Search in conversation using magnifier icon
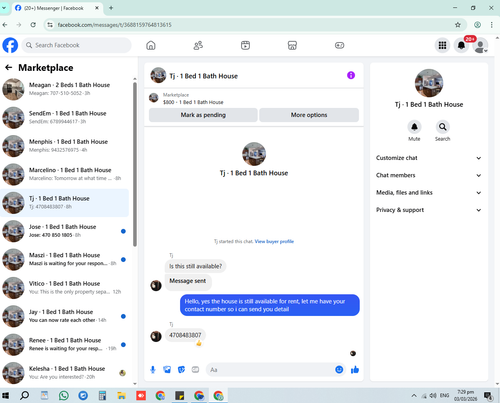Viewport: 500px width, 403px height. coord(443,127)
